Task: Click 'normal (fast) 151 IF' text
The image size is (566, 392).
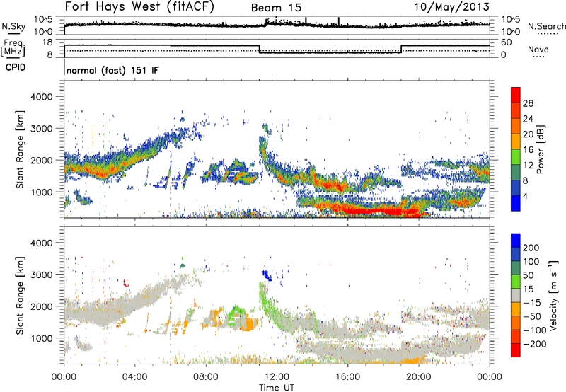Action: point(112,70)
